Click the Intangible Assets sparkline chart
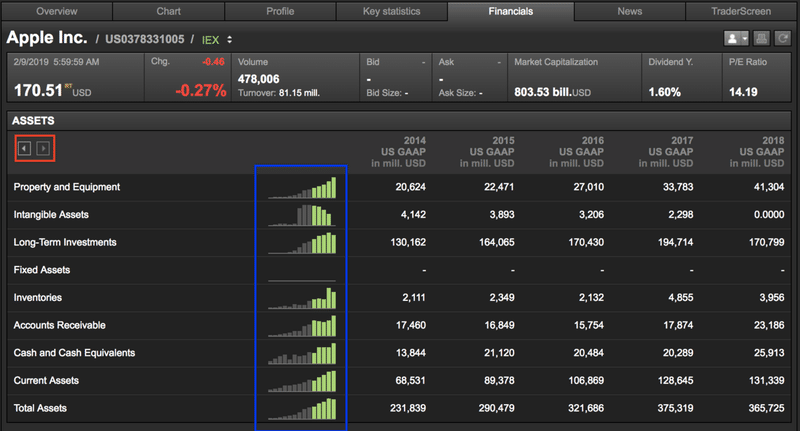This screenshot has width=800, height=431. 302,215
